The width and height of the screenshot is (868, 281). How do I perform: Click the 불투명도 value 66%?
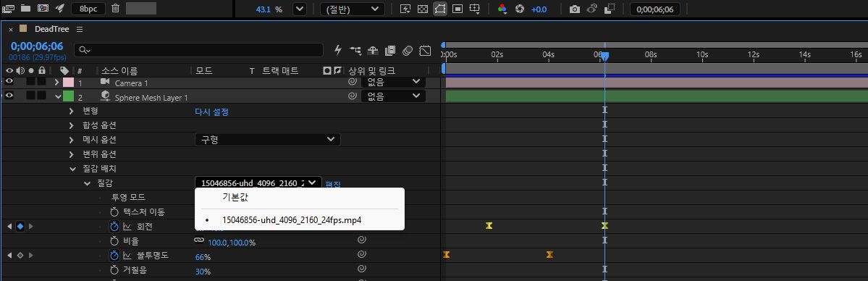tap(203, 257)
